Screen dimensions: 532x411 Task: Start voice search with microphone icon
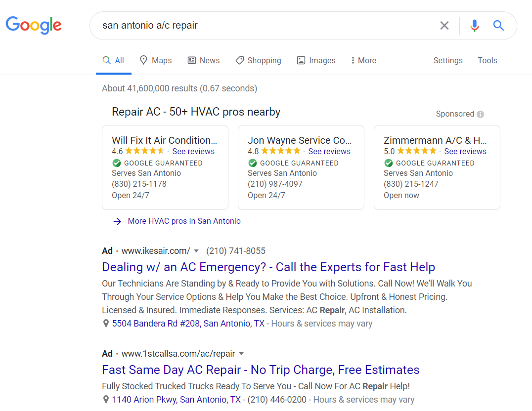point(474,25)
